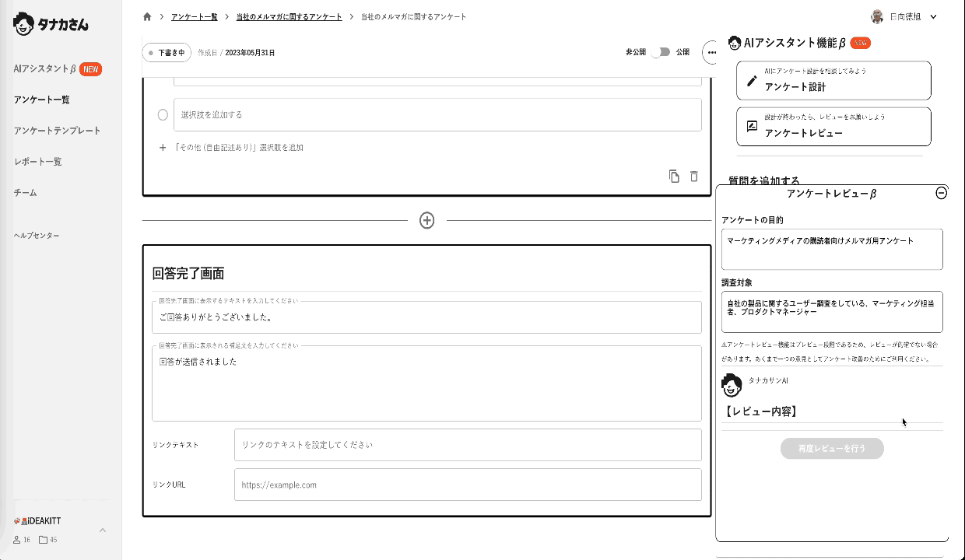Toggle 非公開/公開 publish switch
This screenshot has height=560, width=965.
(660, 52)
